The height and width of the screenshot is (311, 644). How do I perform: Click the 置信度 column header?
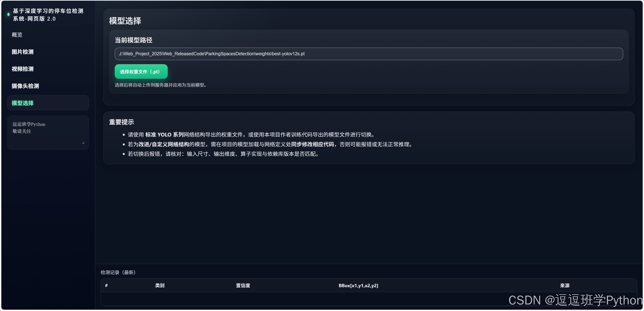tap(243, 285)
